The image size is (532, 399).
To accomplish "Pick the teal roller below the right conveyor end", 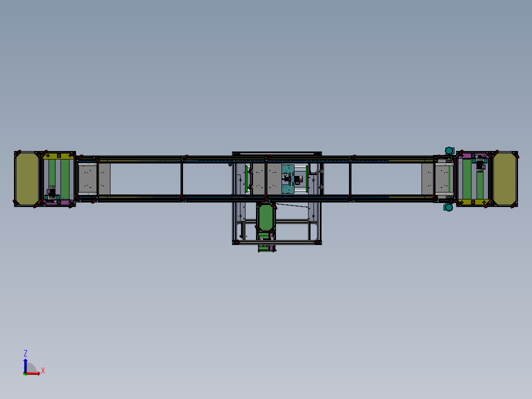I will pos(448,207).
